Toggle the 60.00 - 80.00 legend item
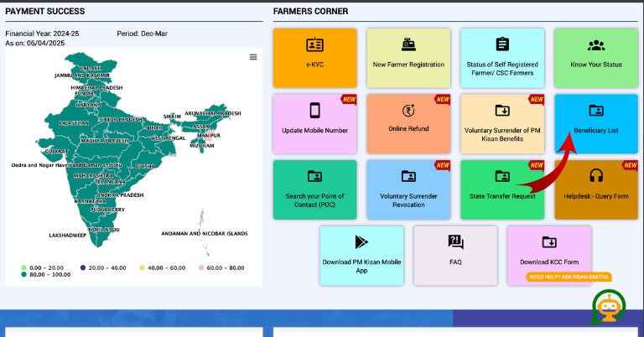The height and width of the screenshot is (337, 644). 221,267
